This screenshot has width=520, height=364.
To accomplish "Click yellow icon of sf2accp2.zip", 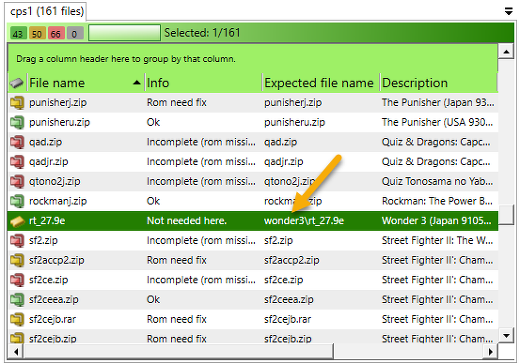I will tap(17, 260).
